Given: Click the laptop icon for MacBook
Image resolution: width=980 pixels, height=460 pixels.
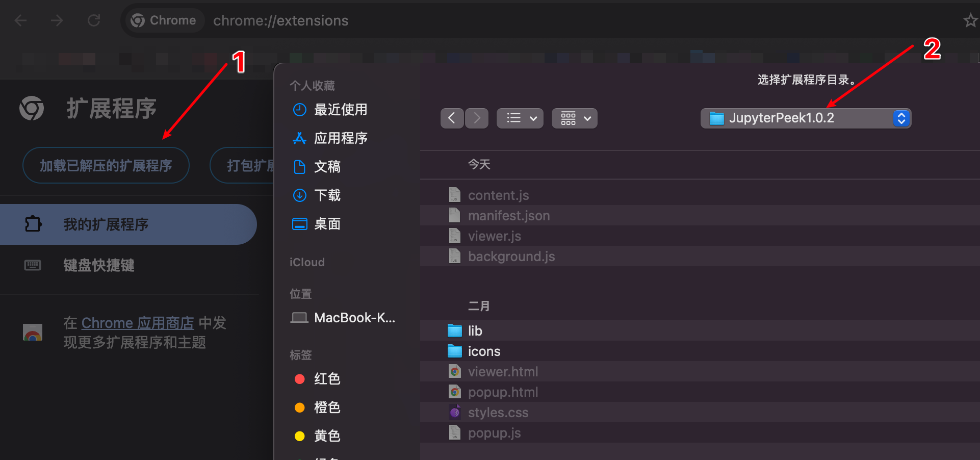Looking at the screenshot, I should click(299, 318).
